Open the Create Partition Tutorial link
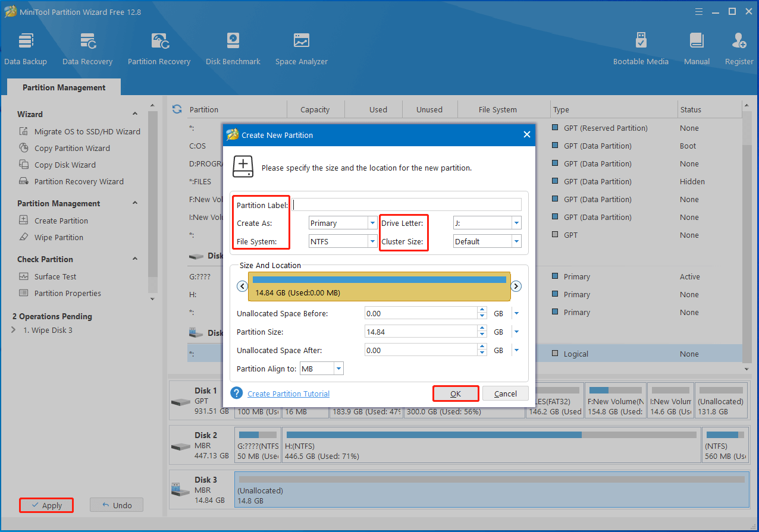This screenshot has width=759, height=532. [288, 394]
